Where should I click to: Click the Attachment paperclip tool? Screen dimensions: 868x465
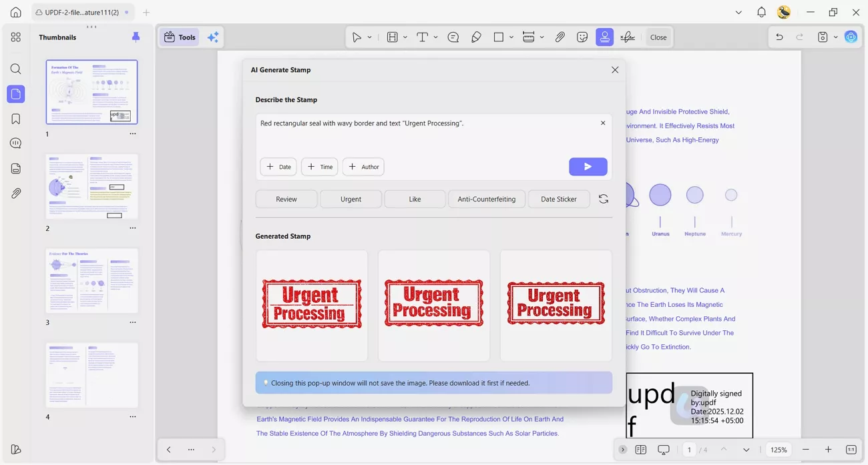point(560,37)
